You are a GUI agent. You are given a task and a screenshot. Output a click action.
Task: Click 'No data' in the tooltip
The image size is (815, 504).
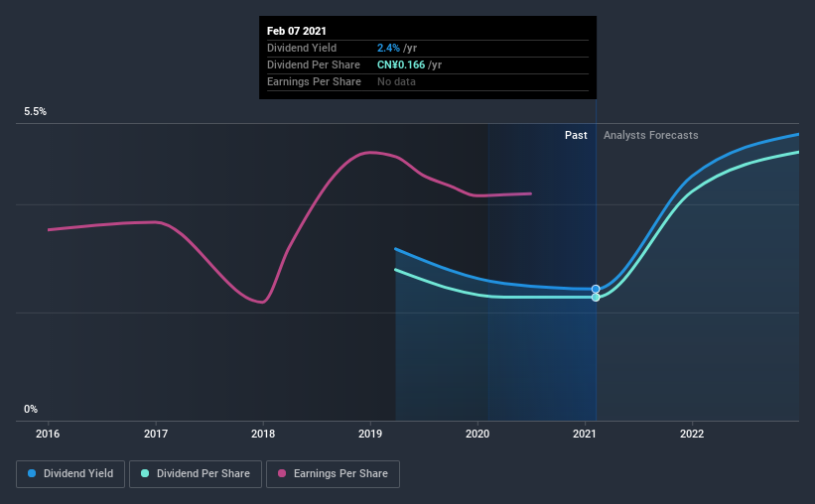point(397,81)
